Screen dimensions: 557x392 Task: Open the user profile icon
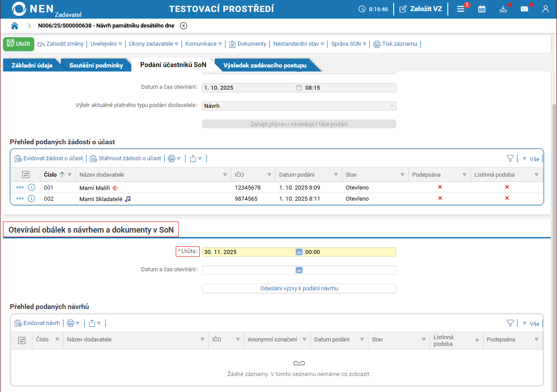[545, 9]
